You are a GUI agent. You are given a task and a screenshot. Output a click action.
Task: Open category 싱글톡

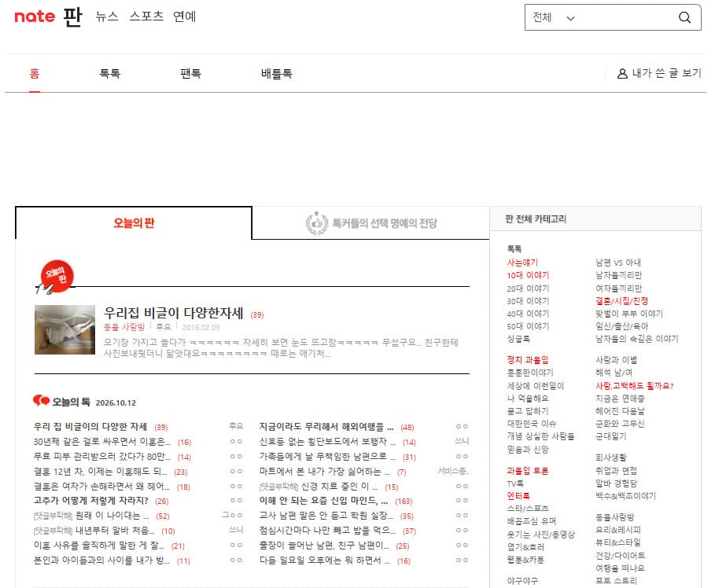pos(518,339)
